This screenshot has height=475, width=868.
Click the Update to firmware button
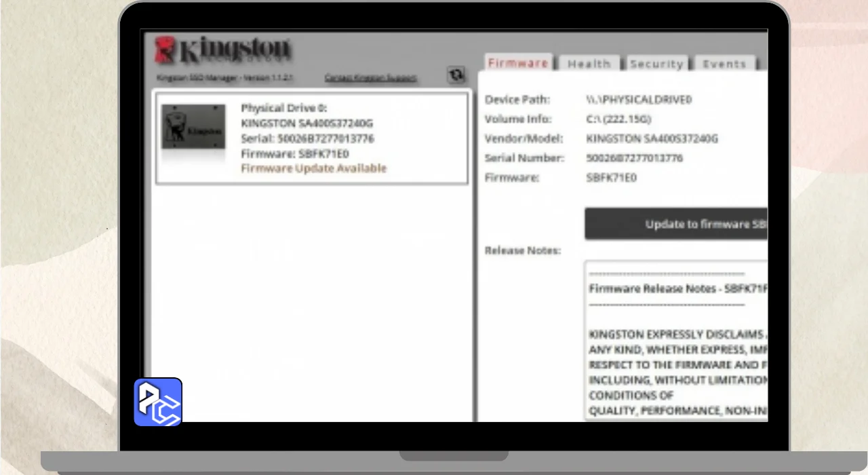pyautogui.click(x=676, y=224)
